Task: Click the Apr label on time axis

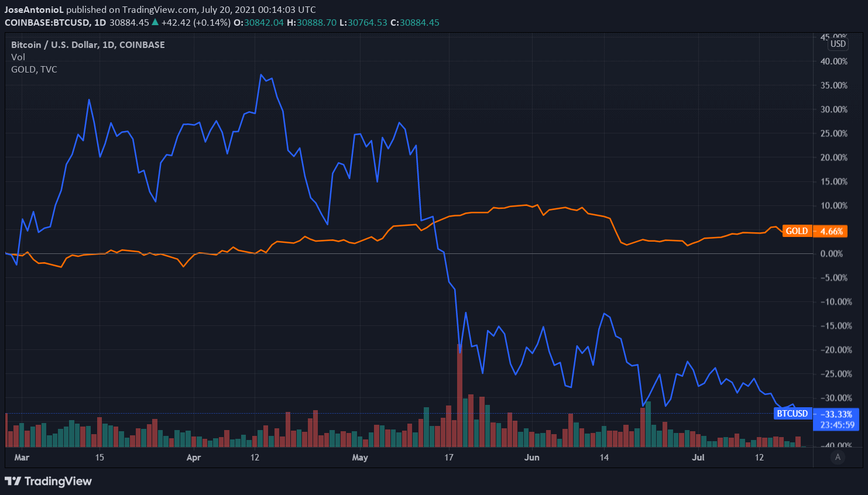Action: (x=194, y=458)
